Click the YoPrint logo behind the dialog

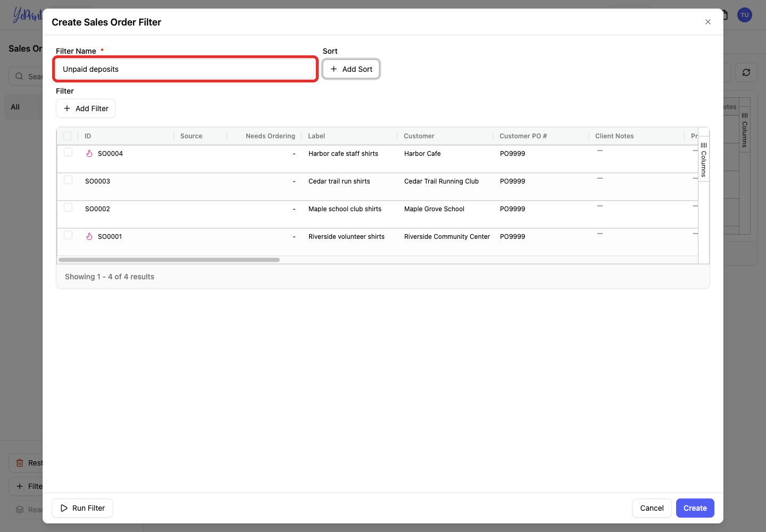tap(27, 15)
